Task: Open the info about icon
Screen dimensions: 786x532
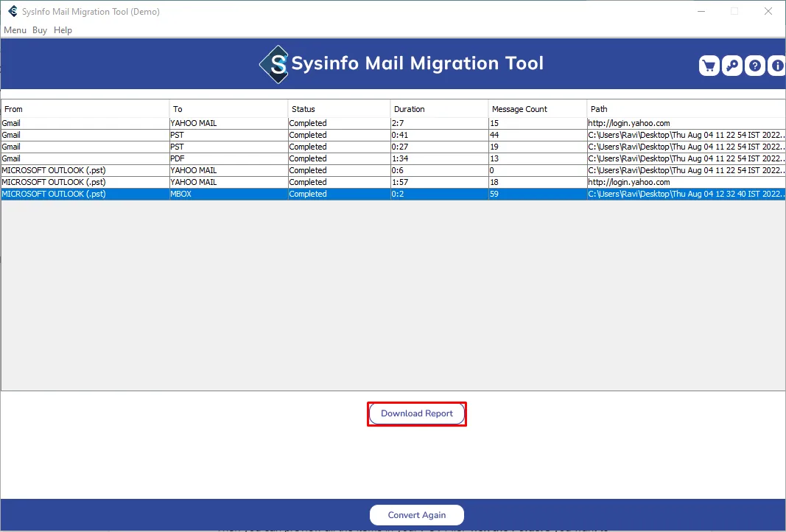Action: click(x=777, y=66)
